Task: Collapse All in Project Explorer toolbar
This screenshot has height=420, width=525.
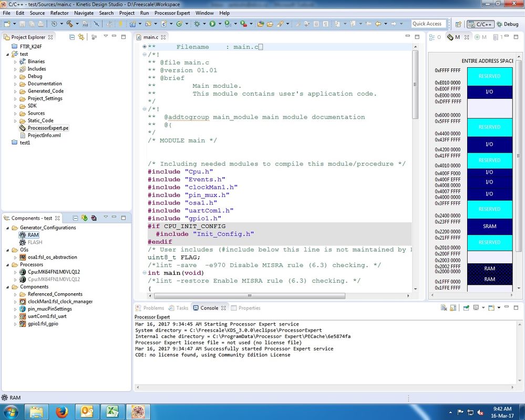Action: pyautogui.click(x=72, y=37)
